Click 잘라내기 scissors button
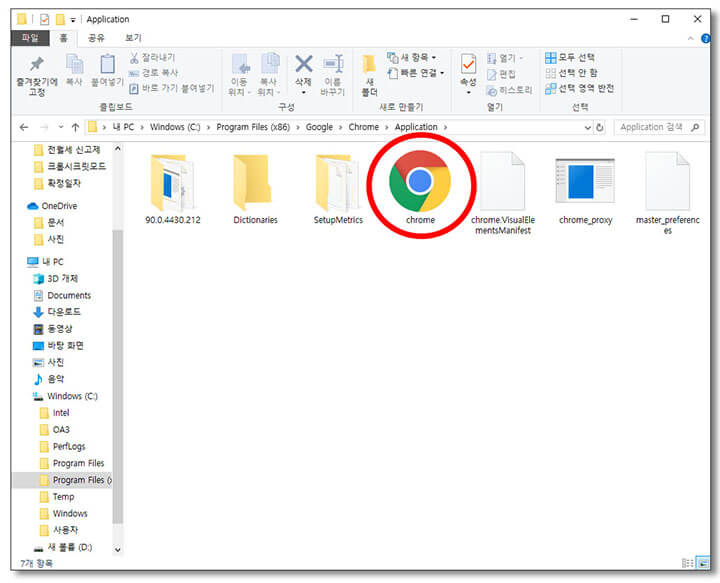This screenshot has height=583, width=720. [x=152, y=57]
